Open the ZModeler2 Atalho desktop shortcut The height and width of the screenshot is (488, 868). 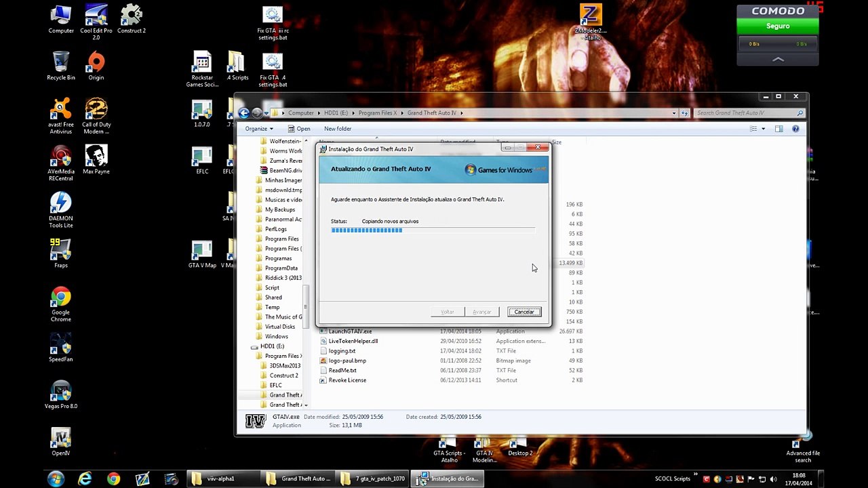click(x=591, y=22)
